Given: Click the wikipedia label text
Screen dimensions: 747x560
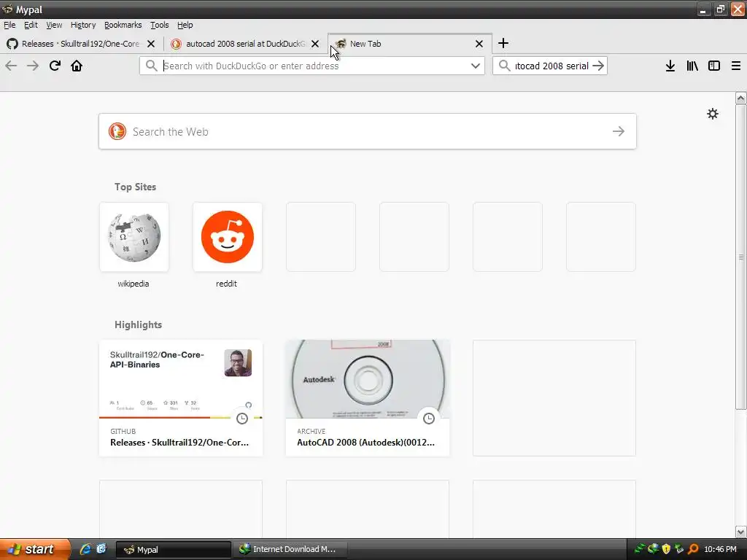Looking at the screenshot, I should coord(133,284).
